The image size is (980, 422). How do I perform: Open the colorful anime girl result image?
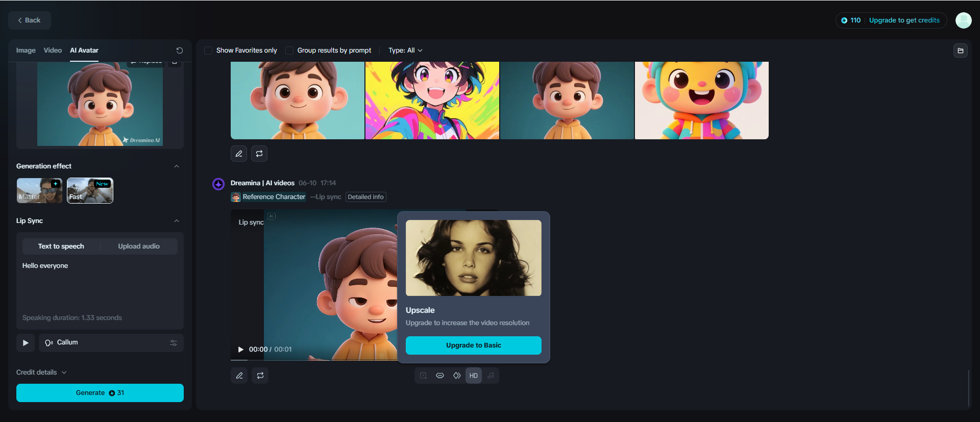(432, 101)
